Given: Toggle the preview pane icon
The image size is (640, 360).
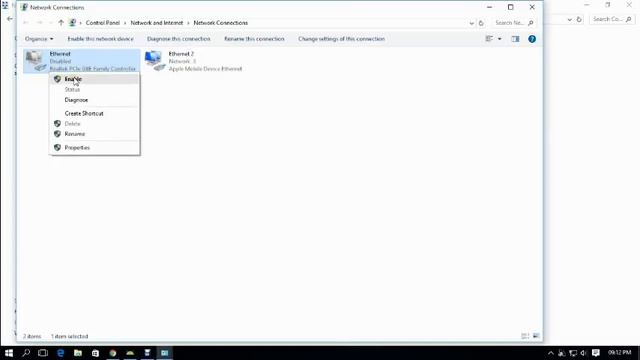Looking at the screenshot, I should (x=516, y=39).
